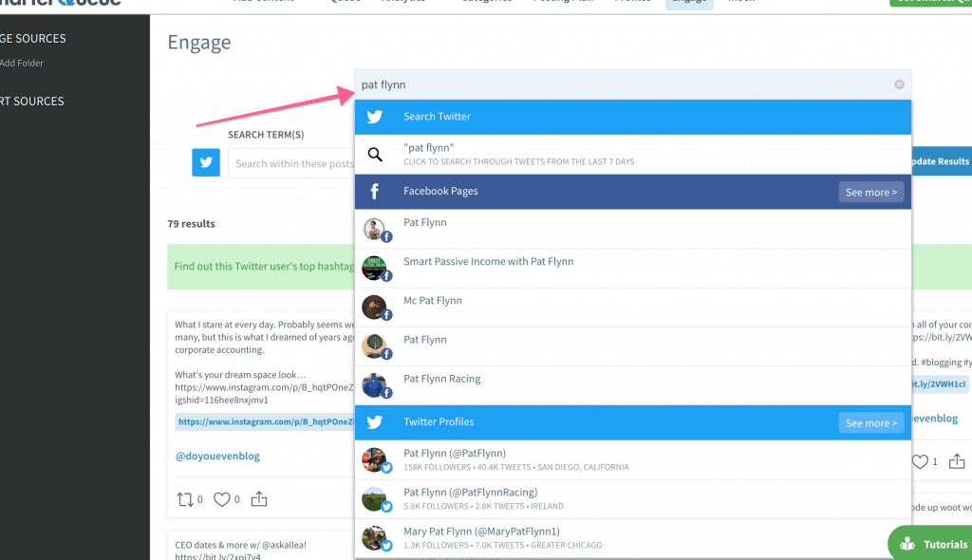Retweet the @doyouevenblog post
This screenshot has width=972, height=560.
tap(185, 499)
